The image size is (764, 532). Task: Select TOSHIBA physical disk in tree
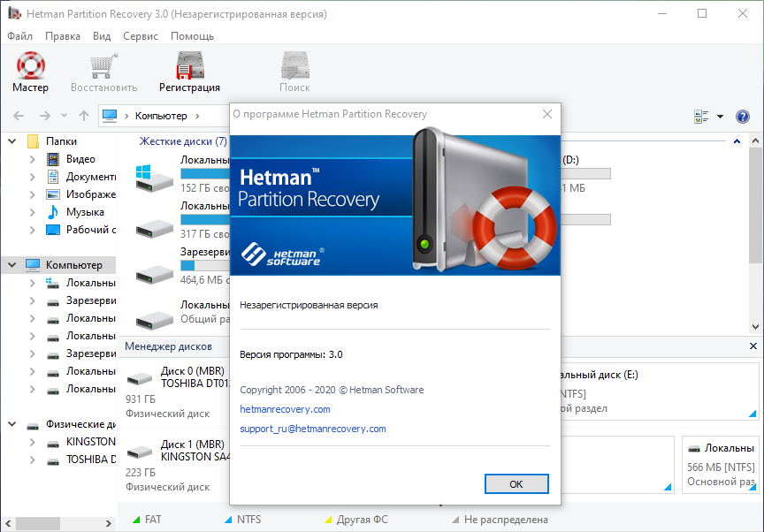(x=91, y=460)
